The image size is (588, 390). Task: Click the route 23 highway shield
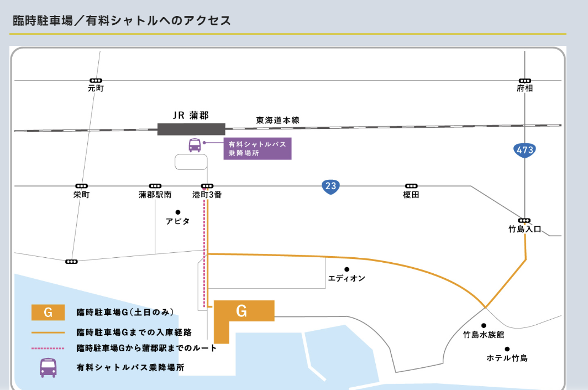[x=330, y=186]
